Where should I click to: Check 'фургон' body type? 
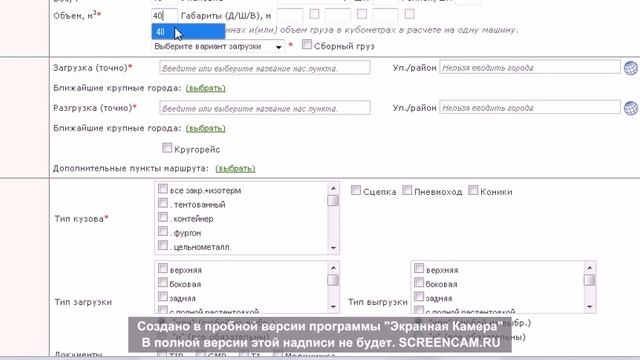(x=163, y=231)
